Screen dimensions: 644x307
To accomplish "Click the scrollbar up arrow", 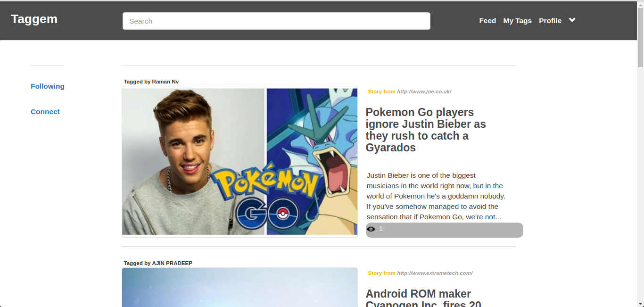I will click(640, 4).
